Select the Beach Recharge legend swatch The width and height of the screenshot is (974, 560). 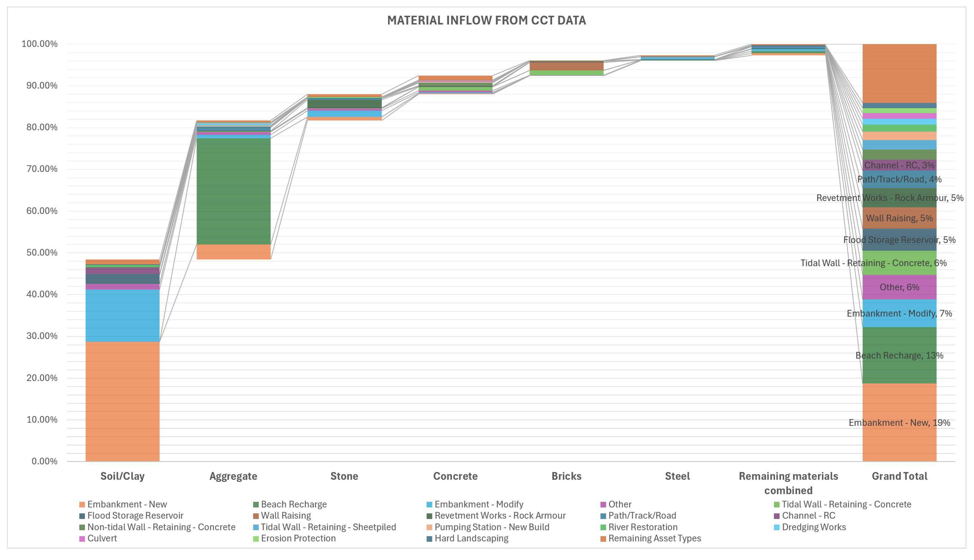pyautogui.click(x=255, y=504)
